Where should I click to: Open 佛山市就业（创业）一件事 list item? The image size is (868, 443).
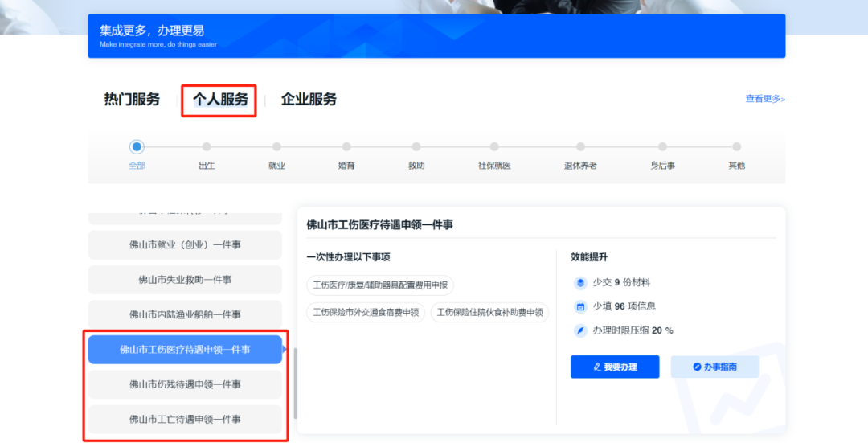(185, 244)
